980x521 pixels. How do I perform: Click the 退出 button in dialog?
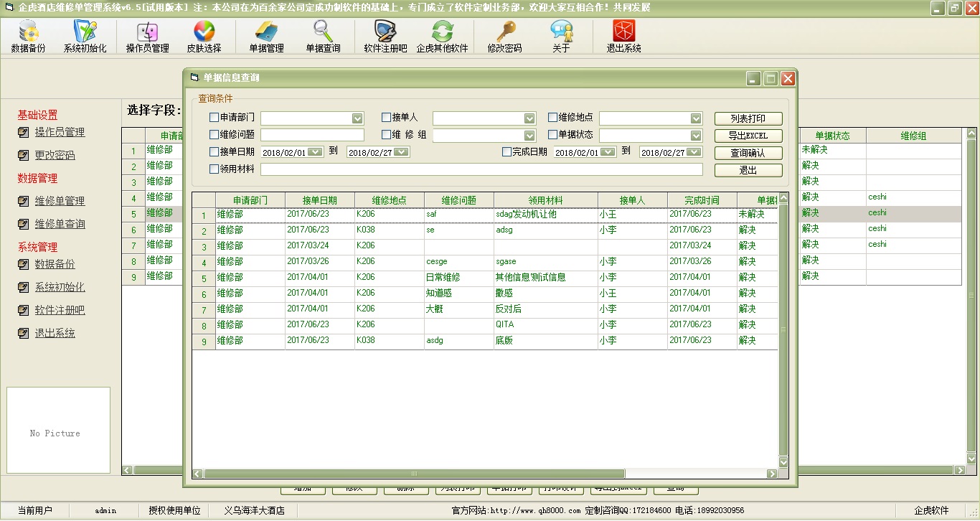point(748,170)
